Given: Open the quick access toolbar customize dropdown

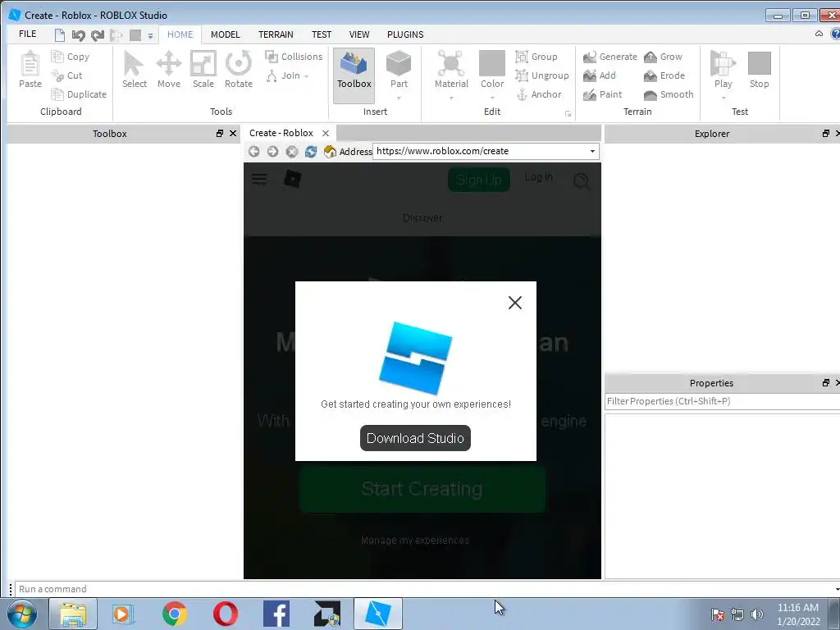Looking at the screenshot, I should (x=151, y=36).
